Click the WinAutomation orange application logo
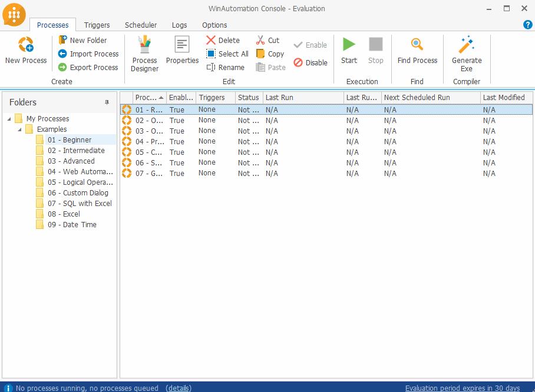Viewport: 535px width, 392px height. coord(14,14)
